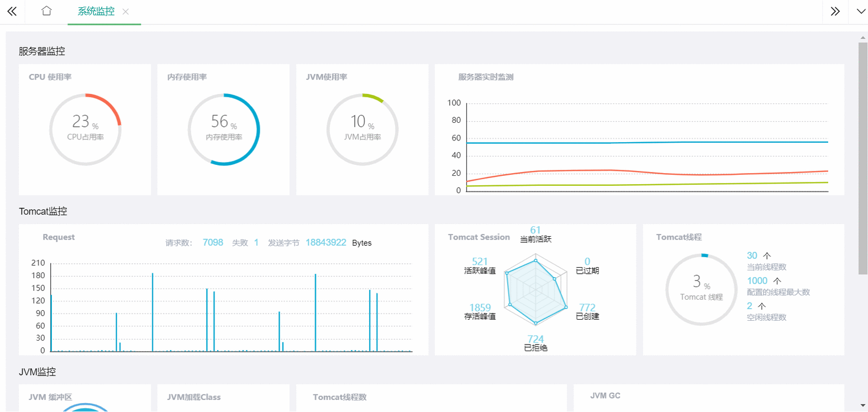
Task: Click the sent bytes 18843922 value
Action: click(x=326, y=242)
